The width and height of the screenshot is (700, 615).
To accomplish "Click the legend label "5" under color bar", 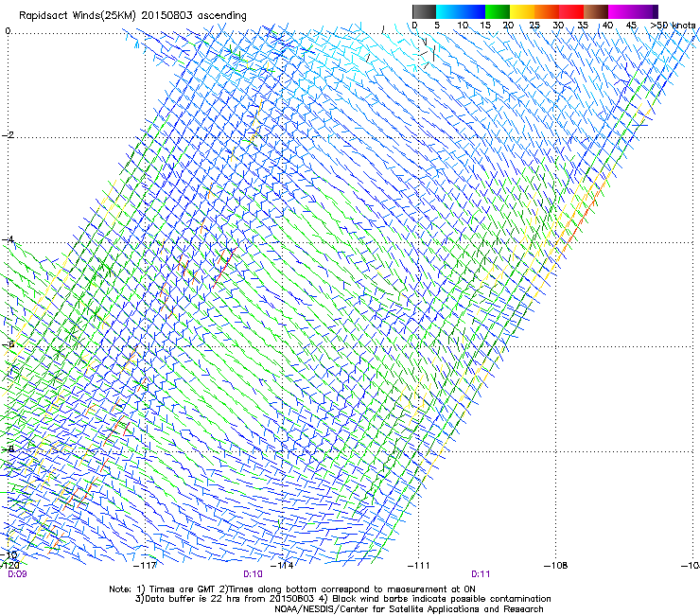I will [x=437, y=26].
